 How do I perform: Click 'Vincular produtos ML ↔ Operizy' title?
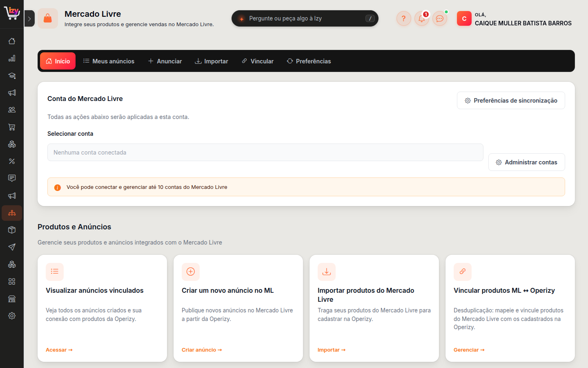click(504, 290)
